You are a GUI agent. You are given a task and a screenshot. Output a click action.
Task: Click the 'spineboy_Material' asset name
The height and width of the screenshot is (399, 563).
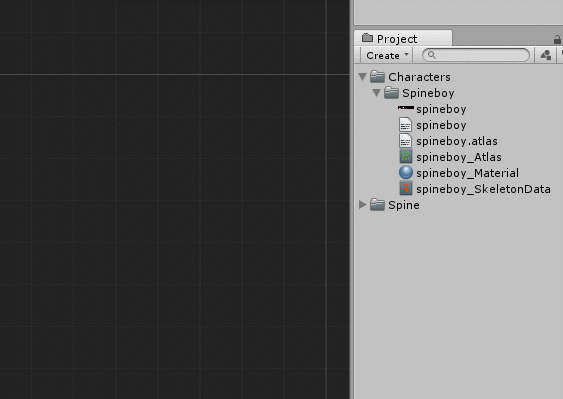(x=467, y=173)
